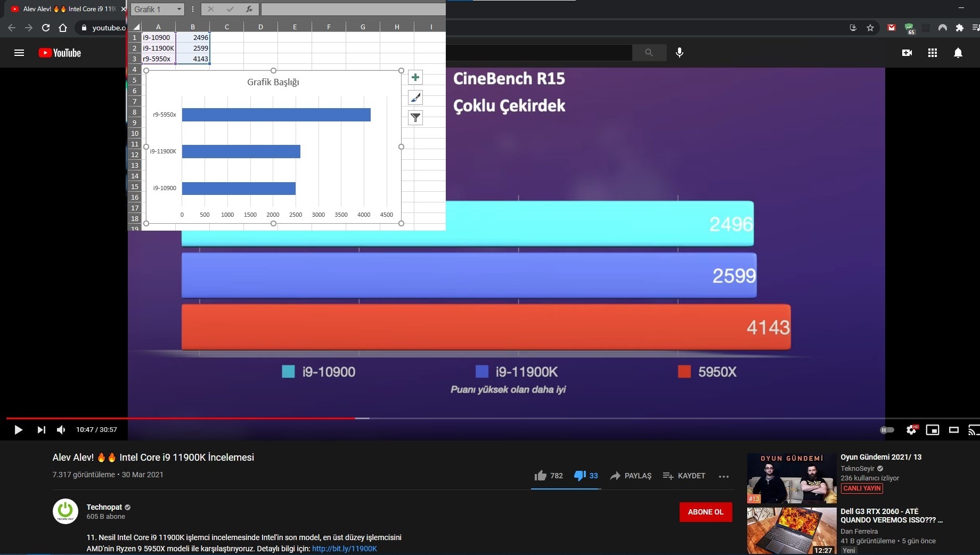Open player settings gear with HD badge
The width and height of the screenshot is (980, 555).
(912, 430)
